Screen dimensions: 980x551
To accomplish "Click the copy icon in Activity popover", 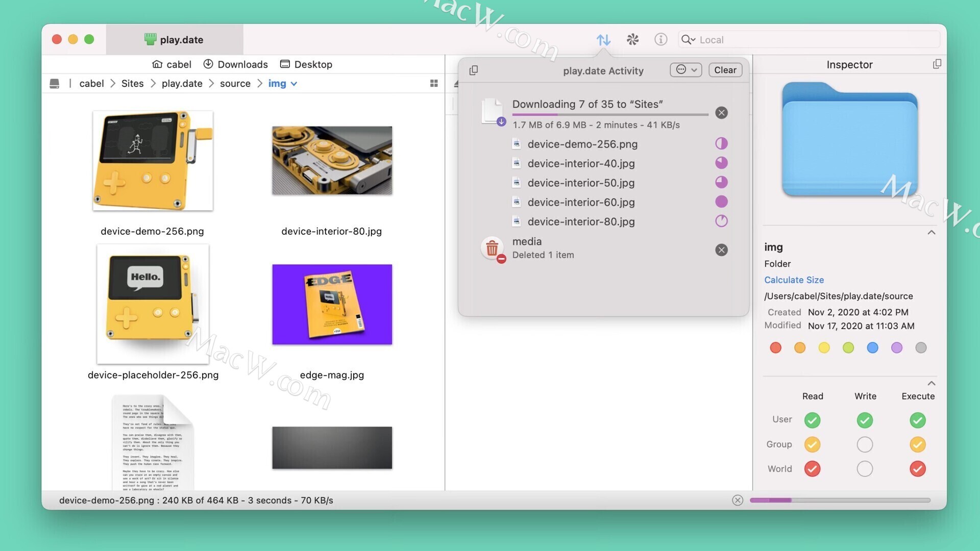I will click(474, 70).
